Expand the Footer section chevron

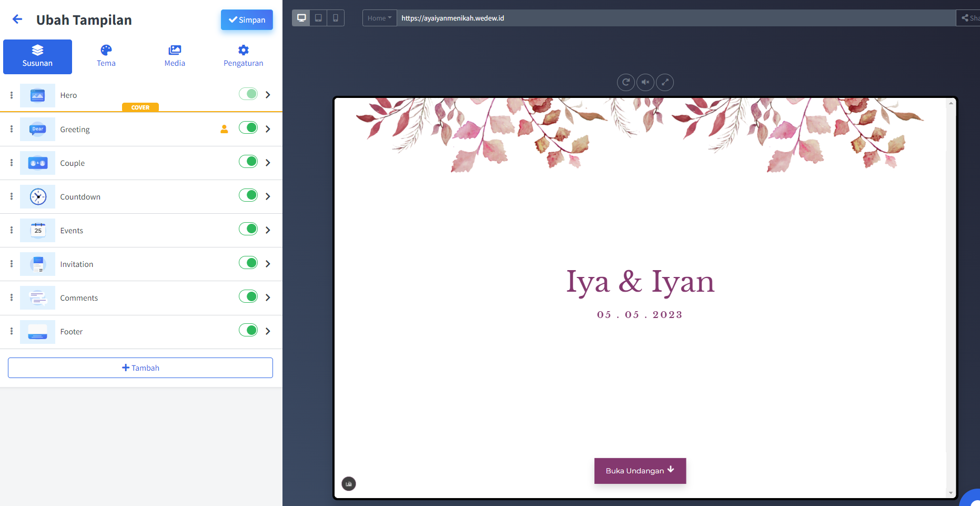tap(268, 331)
